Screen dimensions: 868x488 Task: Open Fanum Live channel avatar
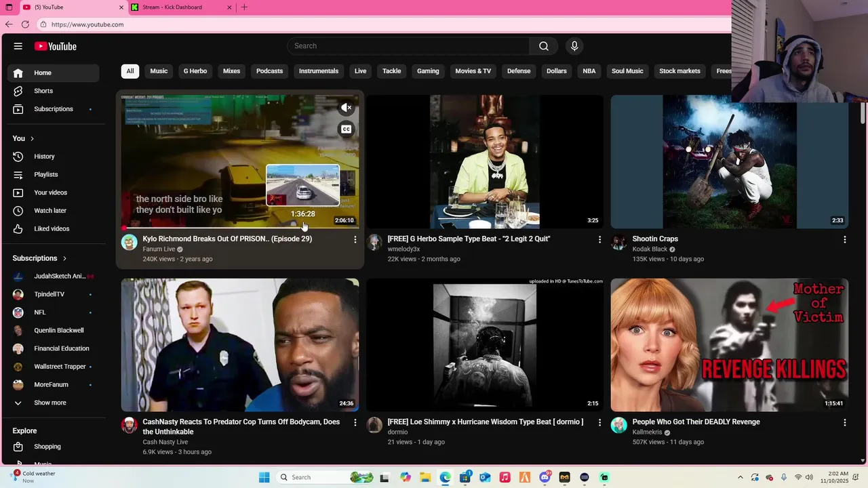[129, 242]
